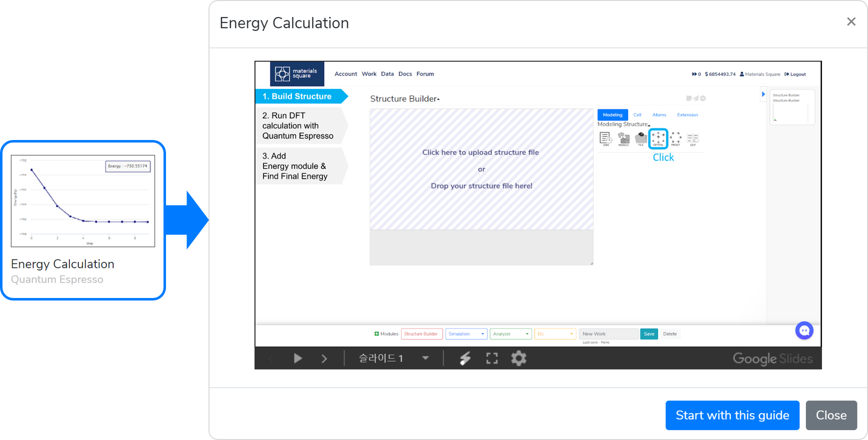The image size is (868, 440).
Task: Click the New Work name field
Action: pyautogui.click(x=608, y=334)
